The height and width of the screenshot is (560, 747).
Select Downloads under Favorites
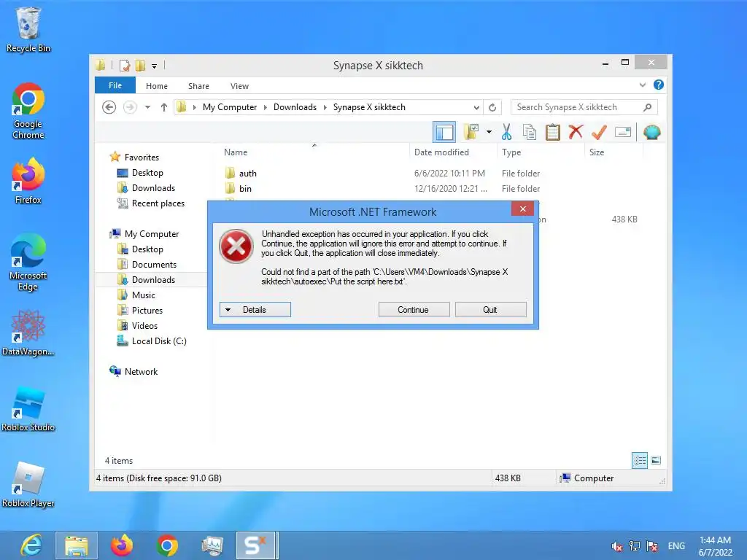tap(153, 188)
